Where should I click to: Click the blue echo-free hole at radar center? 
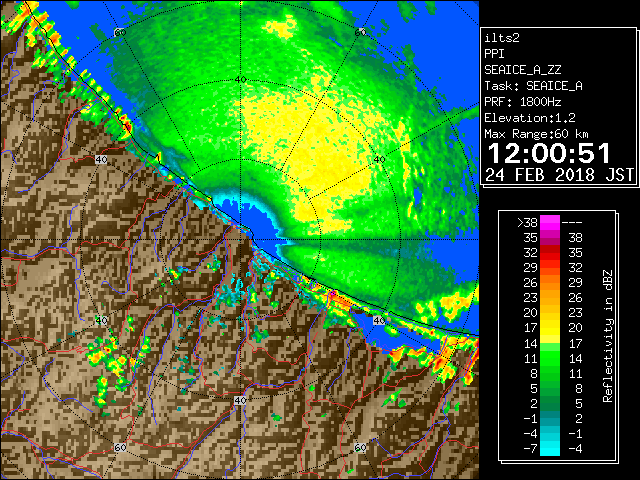click(255, 220)
